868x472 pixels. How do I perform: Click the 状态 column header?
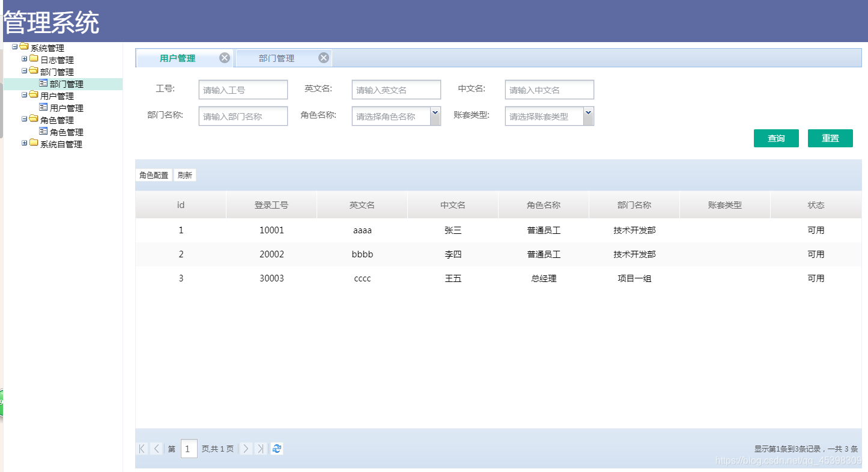(x=816, y=205)
